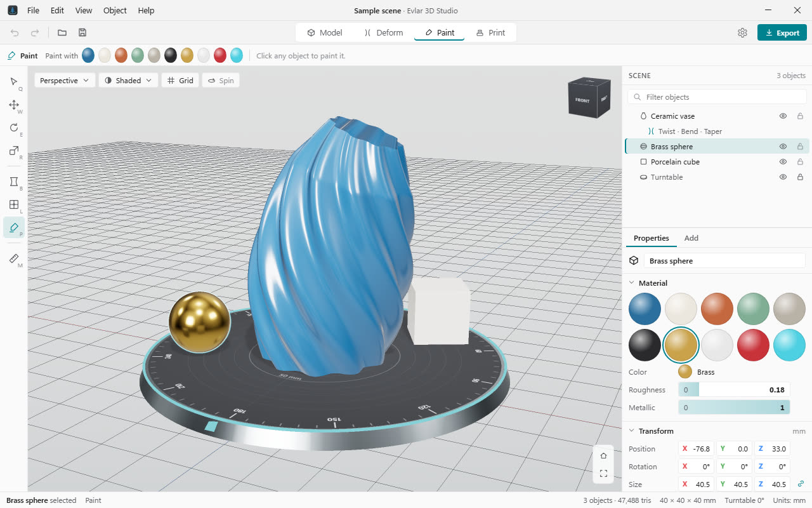Pick the cyan paint ball in the Paint toolbar

pos(237,56)
